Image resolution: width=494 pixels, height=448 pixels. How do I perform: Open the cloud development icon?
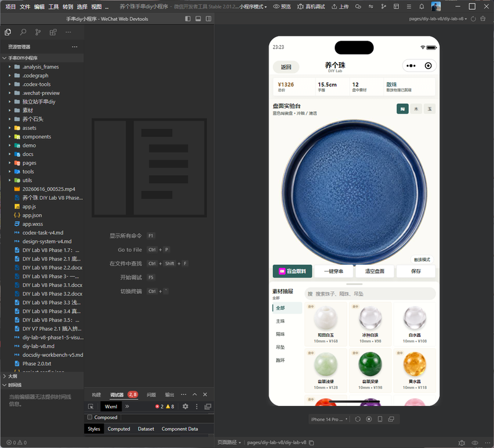pyautogui.click(x=358, y=7)
